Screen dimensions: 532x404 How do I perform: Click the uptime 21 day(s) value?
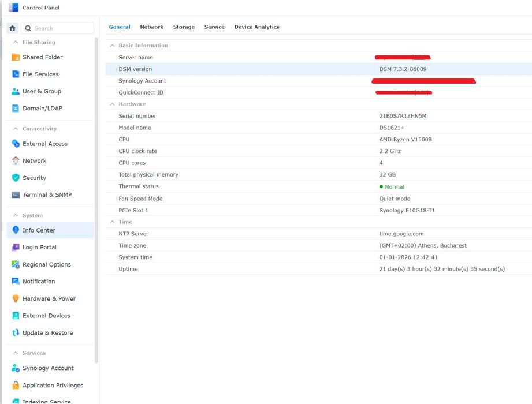click(442, 269)
